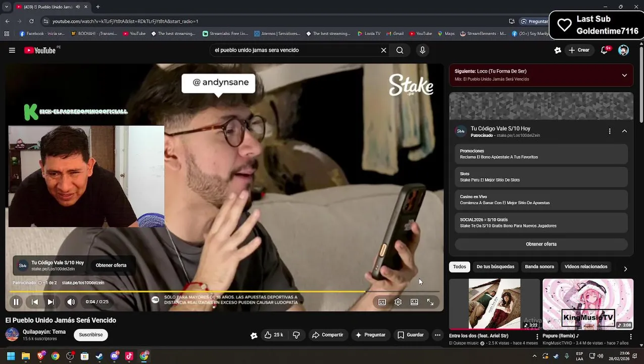Reload the page in Chrome
644x364 pixels.
pyautogui.click(x=31, y=21)
